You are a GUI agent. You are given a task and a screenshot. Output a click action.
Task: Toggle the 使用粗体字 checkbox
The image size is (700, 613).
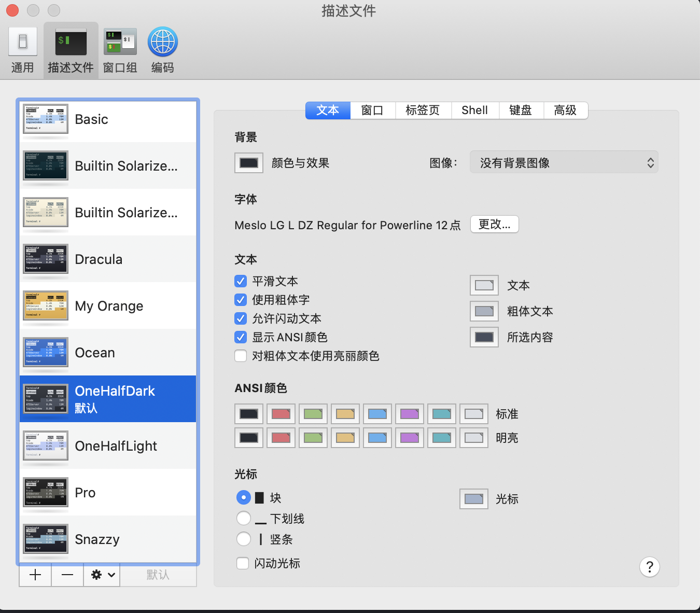coord(241,300)
